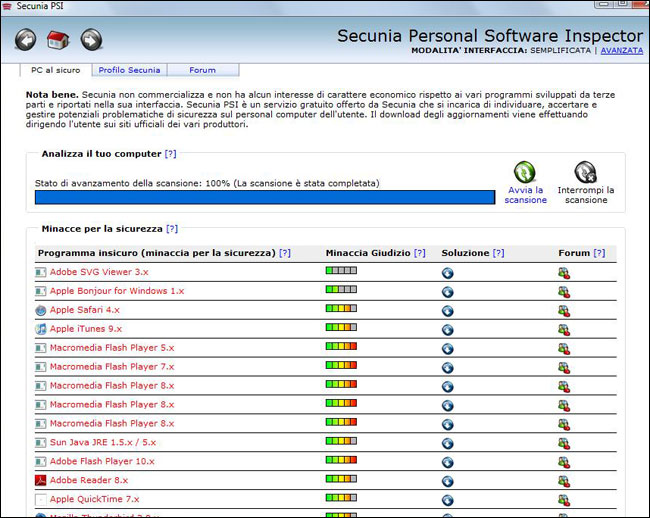Image resolution: width=650 pixels, height=518 pixels.
Task: Click solution icon for Adobe Reader 8.x
Action: point(448,480)
